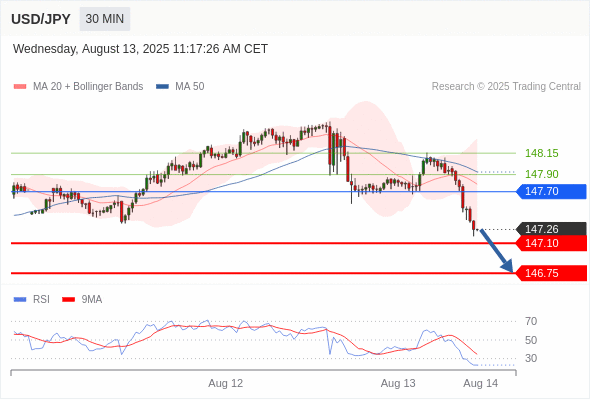This screenshot has height=400, width=590.
Task: Click the USD/JPY pair title
Action: (41, 19)
